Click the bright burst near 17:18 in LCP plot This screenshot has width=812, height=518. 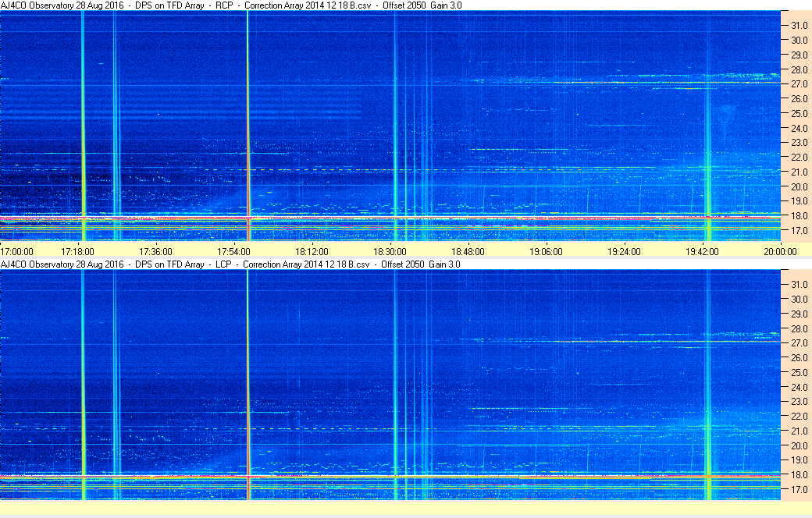(83, 384)
